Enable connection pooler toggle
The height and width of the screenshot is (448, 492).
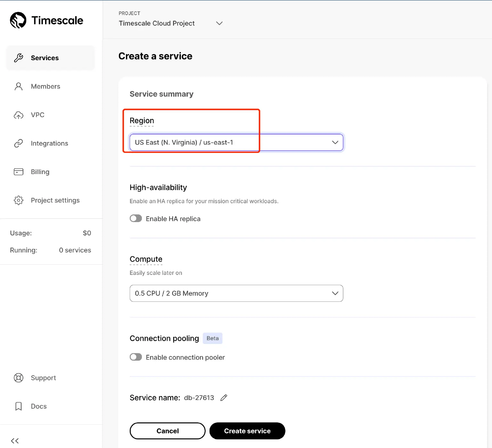point(136,357)
